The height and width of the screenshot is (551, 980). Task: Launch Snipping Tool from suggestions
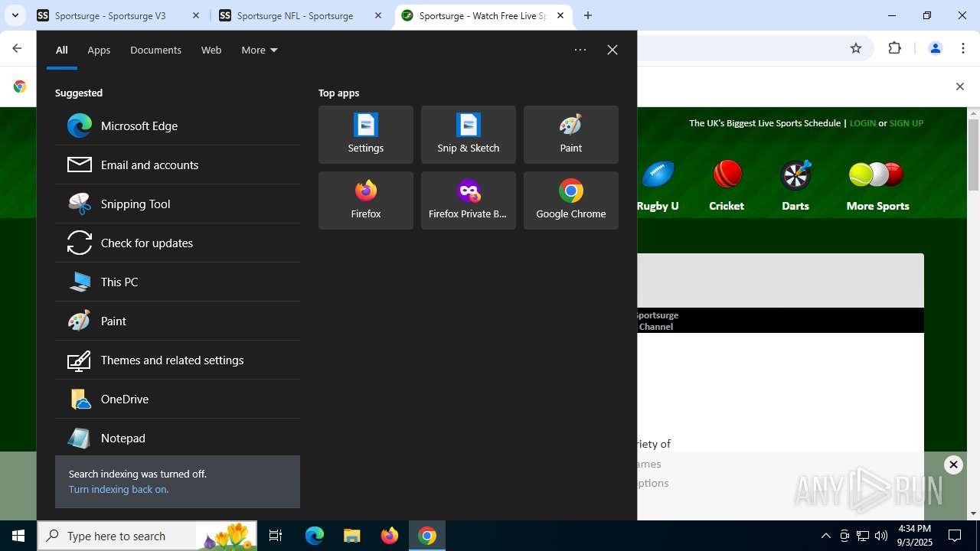tap(178, 204)
